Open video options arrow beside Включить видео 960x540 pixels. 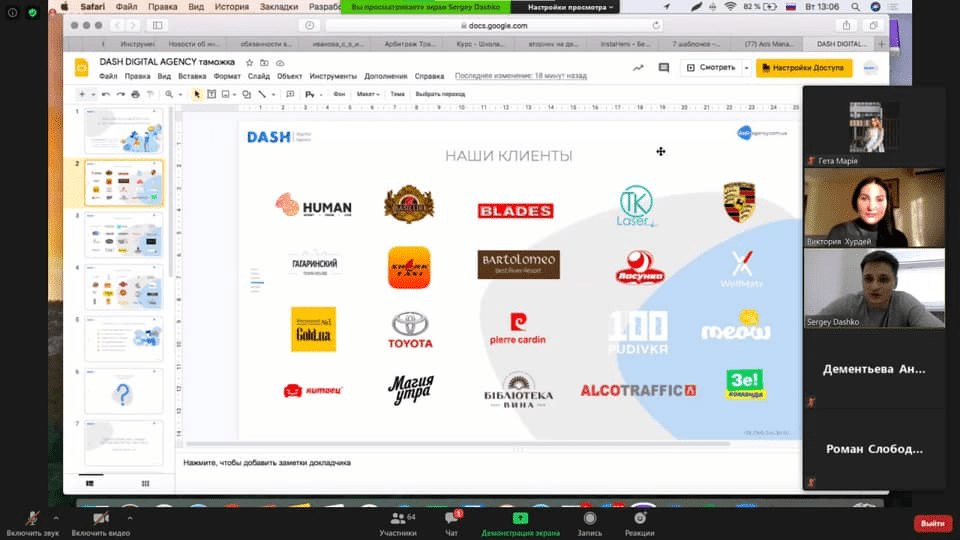coord(130,518)
